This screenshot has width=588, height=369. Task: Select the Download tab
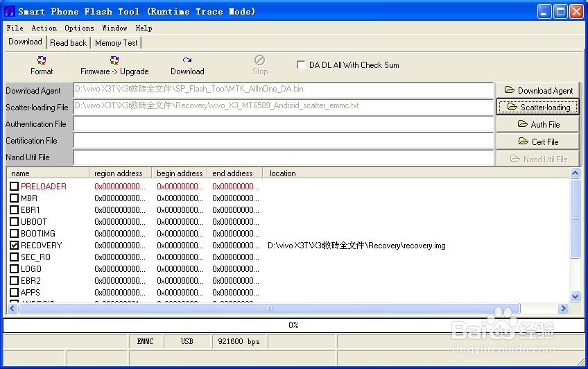25,42
